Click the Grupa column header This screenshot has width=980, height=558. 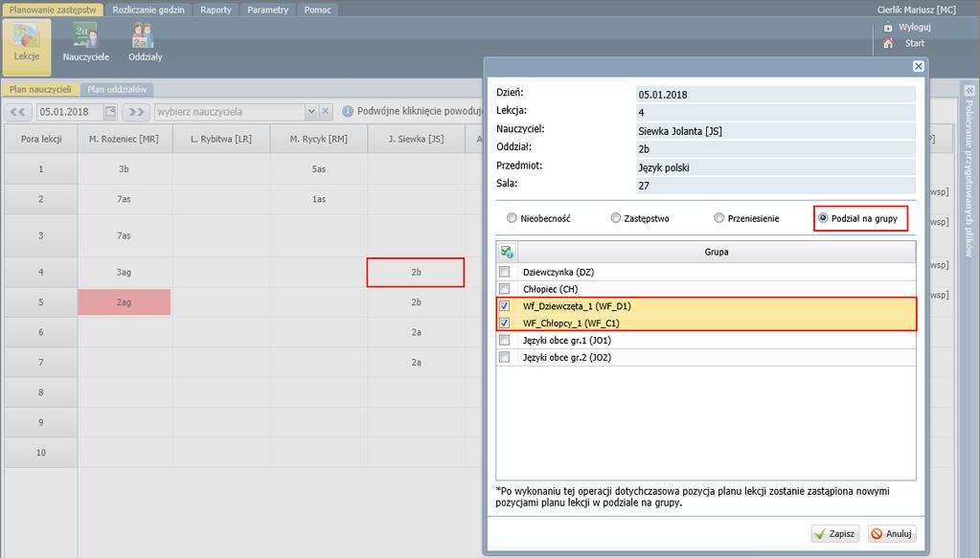coord(717,252)
